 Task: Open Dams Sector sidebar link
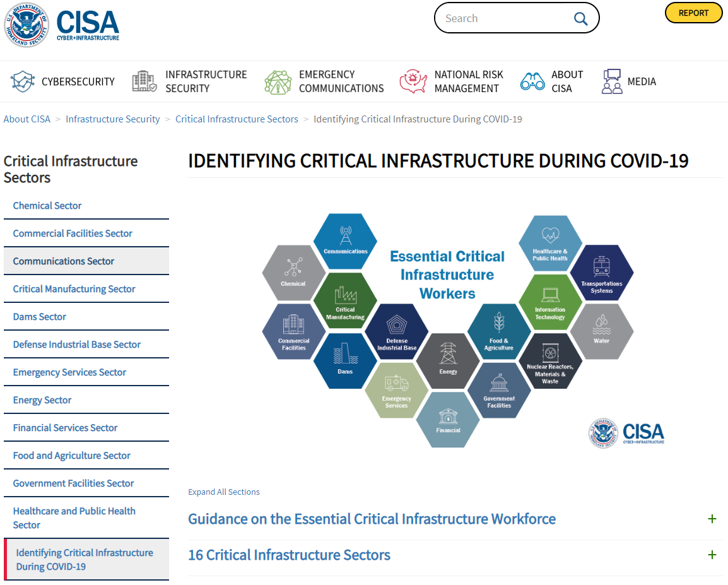[x=40, y=317]
